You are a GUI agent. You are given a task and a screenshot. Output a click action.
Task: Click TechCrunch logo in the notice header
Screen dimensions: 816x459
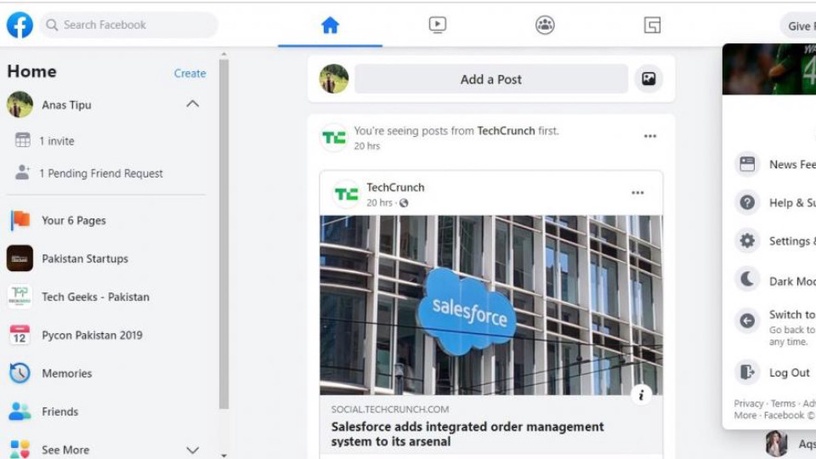coord(334,138)
